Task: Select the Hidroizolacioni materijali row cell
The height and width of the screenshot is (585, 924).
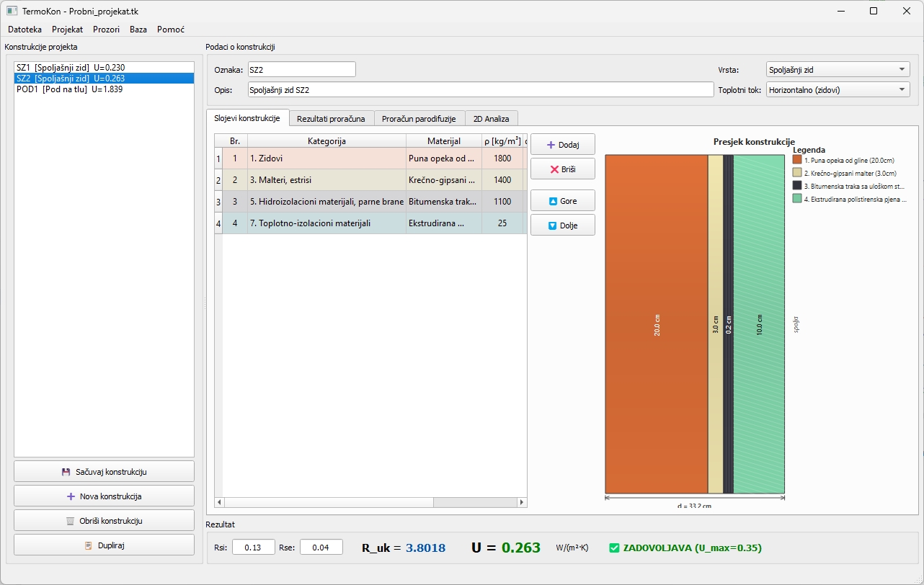Action: [326, 202]
